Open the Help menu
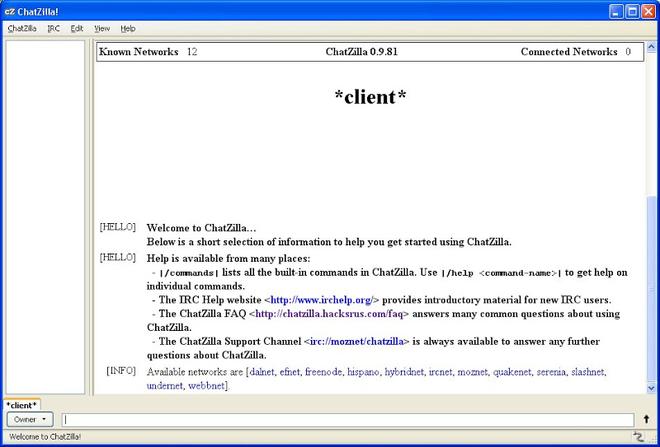Viewport: 660px width, 447px height. 128,29
